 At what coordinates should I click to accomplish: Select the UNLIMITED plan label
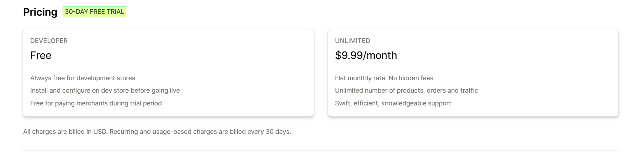[x=352, y=41]
